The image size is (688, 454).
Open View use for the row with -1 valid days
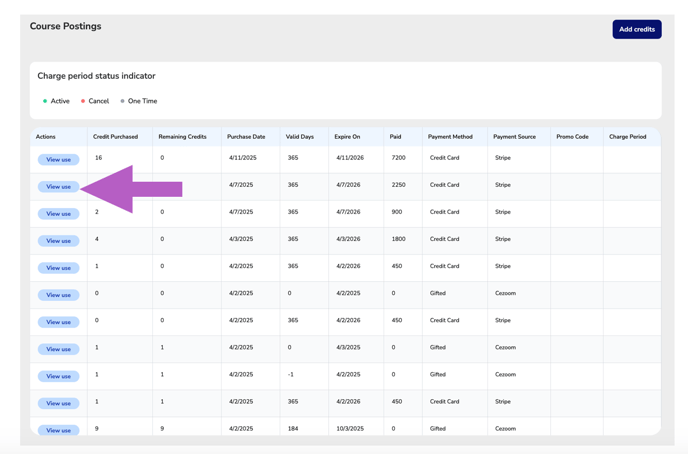click(x=58, y=376)
